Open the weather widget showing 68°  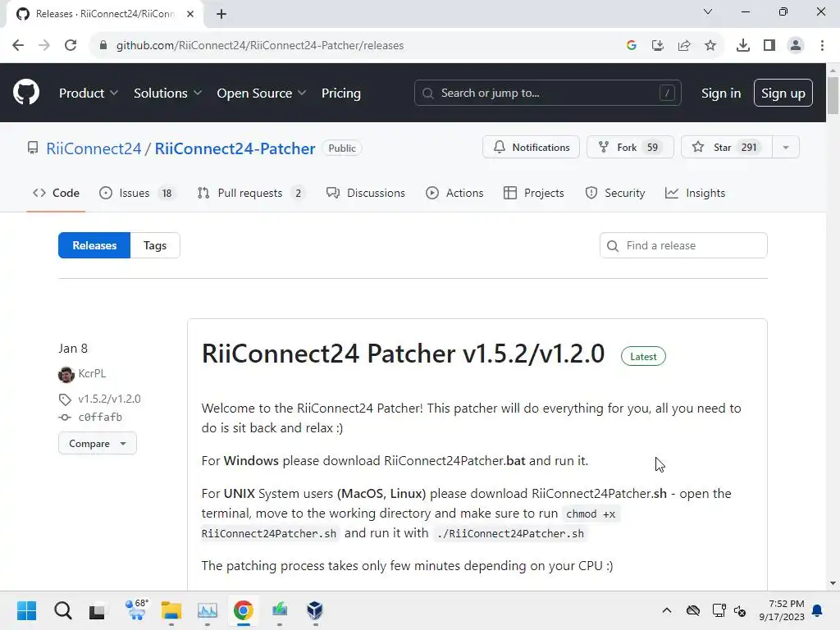click(x=136, y=610)
